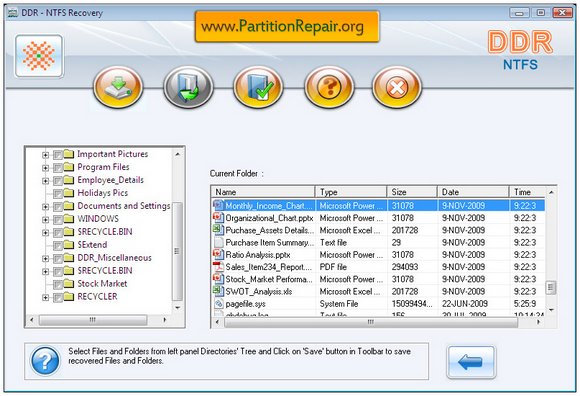Check the WINDOWS folder checkbox
580x396 pixels.
[x=58, y=220]
